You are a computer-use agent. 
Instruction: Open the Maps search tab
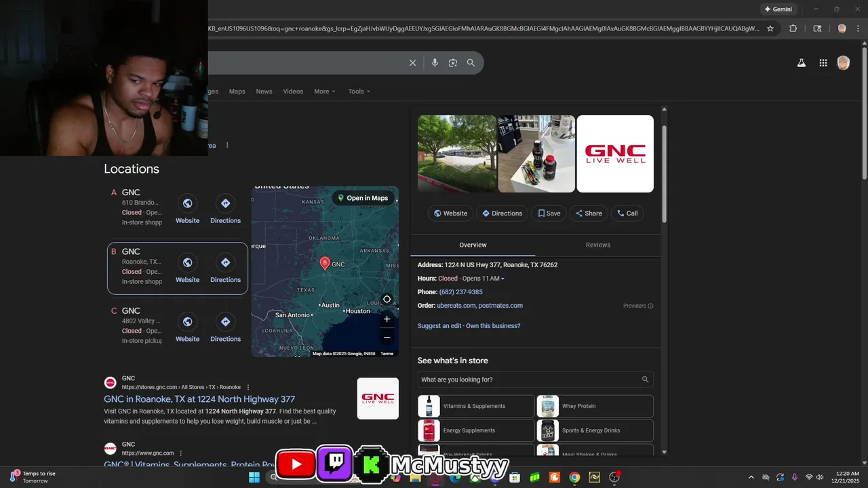point(237,91)
